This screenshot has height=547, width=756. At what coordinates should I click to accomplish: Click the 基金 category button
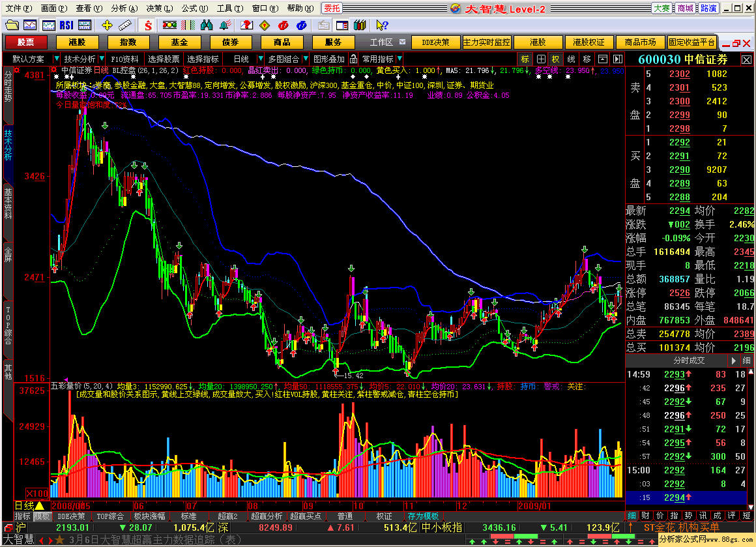[x=179, y=42]
